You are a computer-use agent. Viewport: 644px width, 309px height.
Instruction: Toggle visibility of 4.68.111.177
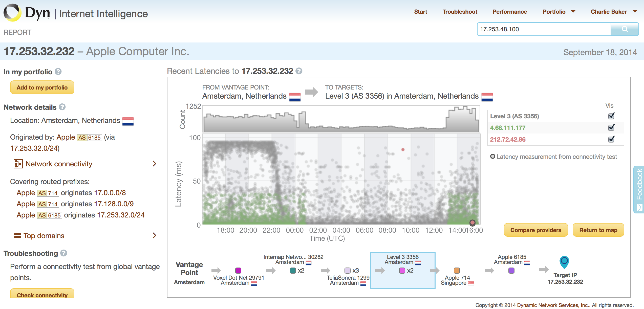pos(611,128)
